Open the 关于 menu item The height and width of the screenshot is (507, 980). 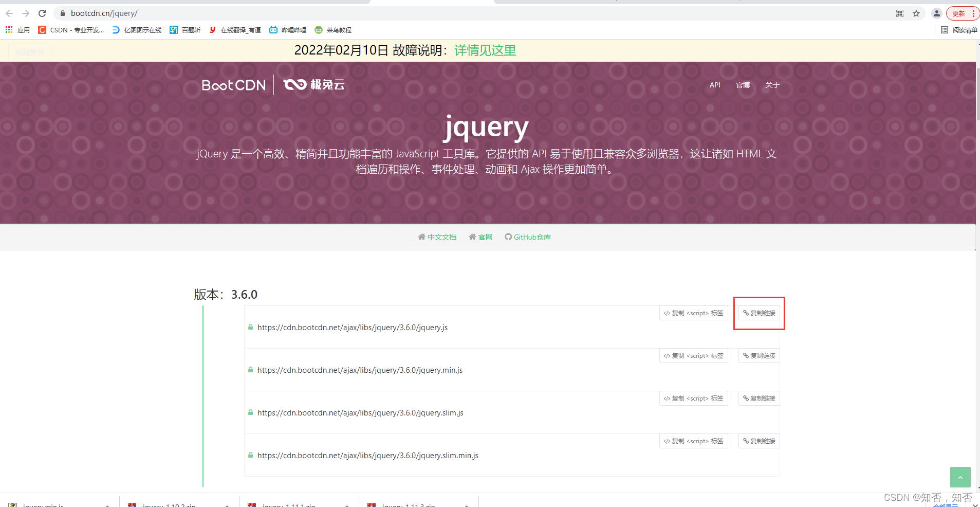772,85
